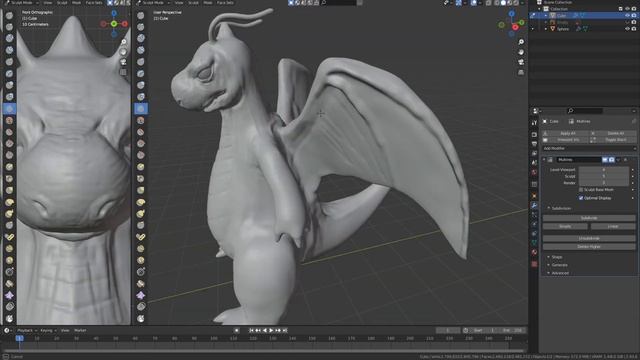Open Sculpt Mode dropdown in left viewport

click(x=22, y=3)
